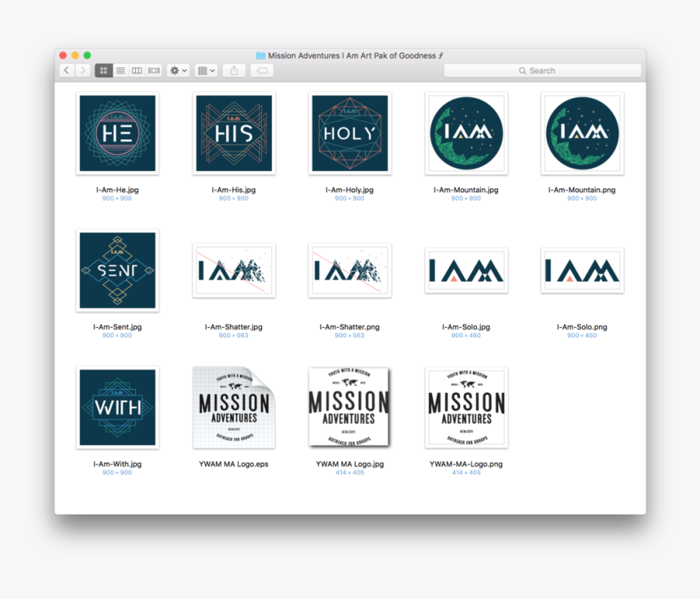Click the file name I-Am-Shatter.jpg

[234, 326]
